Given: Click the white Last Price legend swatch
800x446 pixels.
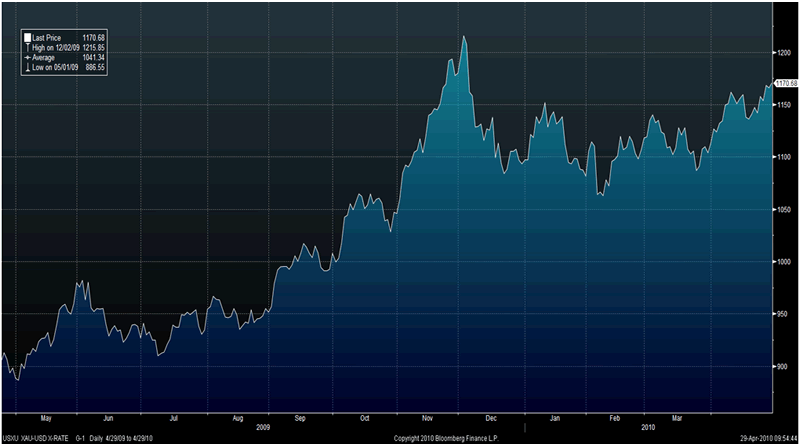Looking at the screenshot, I should pos(27,36).
